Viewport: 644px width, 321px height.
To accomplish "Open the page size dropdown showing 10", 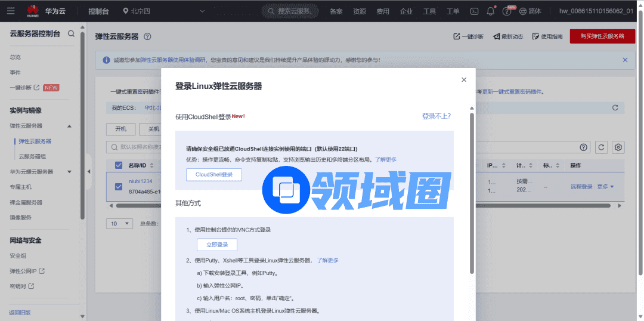I will 119,223.
